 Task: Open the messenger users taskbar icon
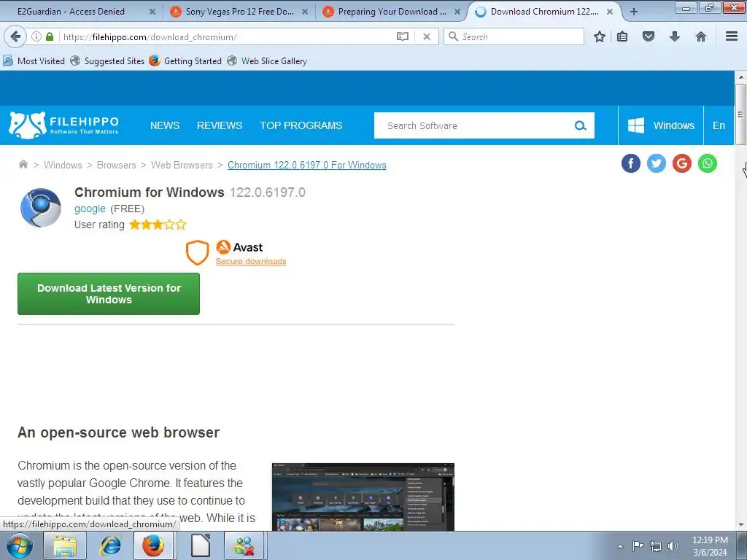click(x=244, y=545)
